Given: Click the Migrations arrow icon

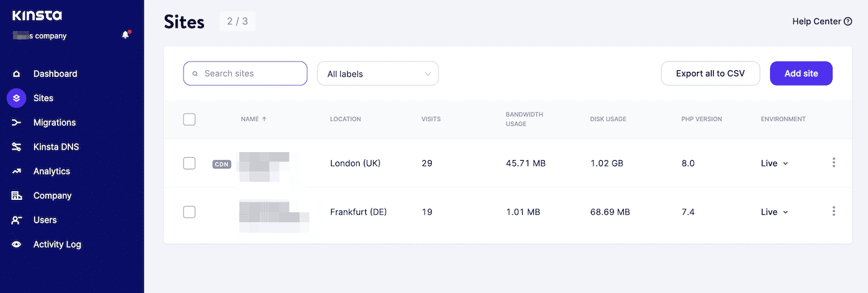Looking at the screenshot, I should (17, 123).
